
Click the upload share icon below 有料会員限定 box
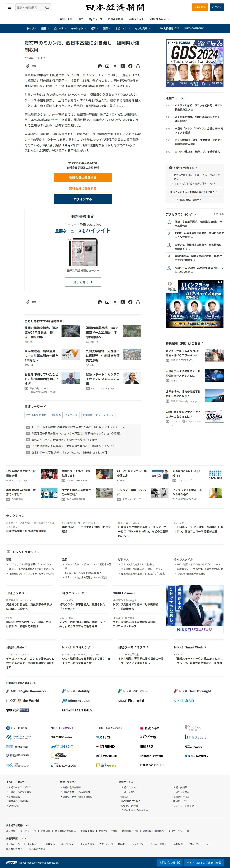(x=138, y=302)
